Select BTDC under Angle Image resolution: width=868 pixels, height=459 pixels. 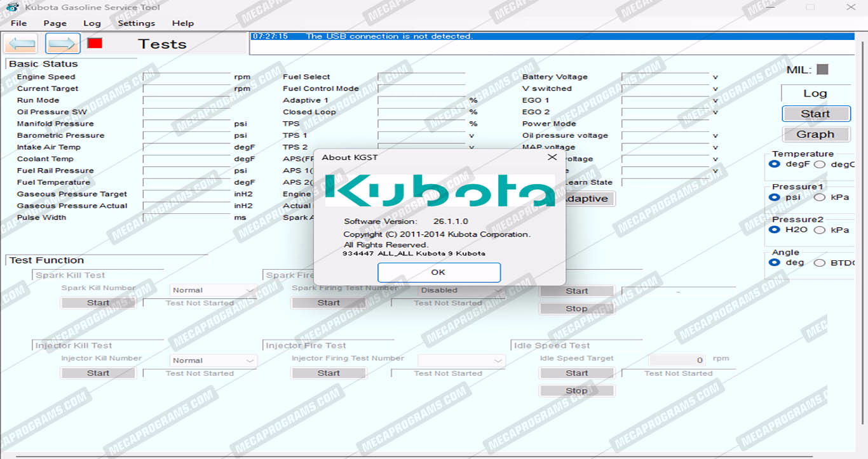[820, 263]
